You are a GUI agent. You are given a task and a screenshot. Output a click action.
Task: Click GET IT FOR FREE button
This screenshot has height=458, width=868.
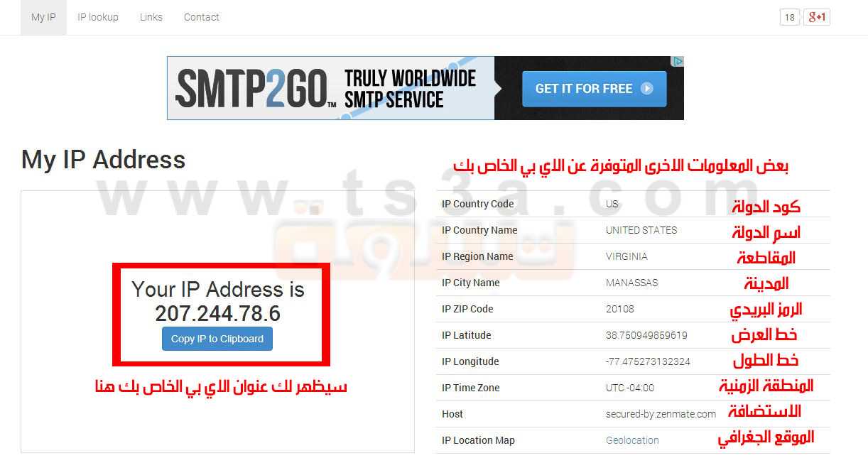[595, 89]
